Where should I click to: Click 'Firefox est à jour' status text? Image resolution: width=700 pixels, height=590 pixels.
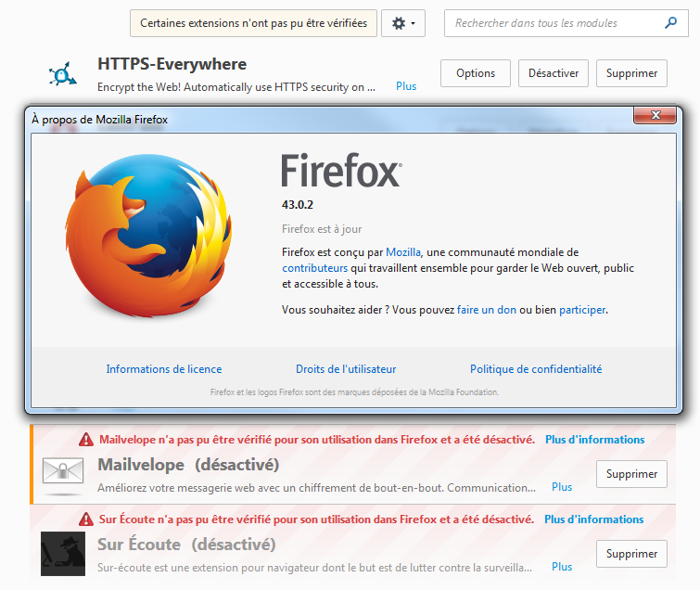click(x=322, y=229)
